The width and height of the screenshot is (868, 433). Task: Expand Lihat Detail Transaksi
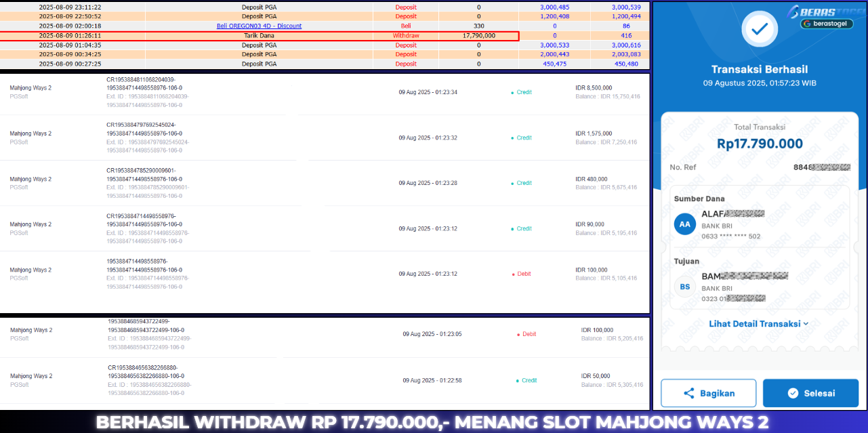click(759, 324)
